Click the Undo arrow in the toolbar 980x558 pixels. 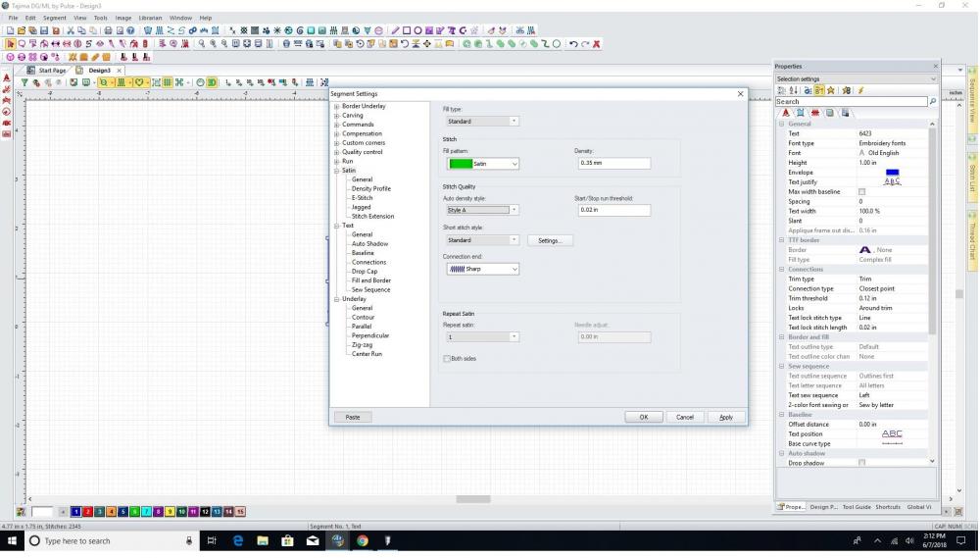pos(573,44)
